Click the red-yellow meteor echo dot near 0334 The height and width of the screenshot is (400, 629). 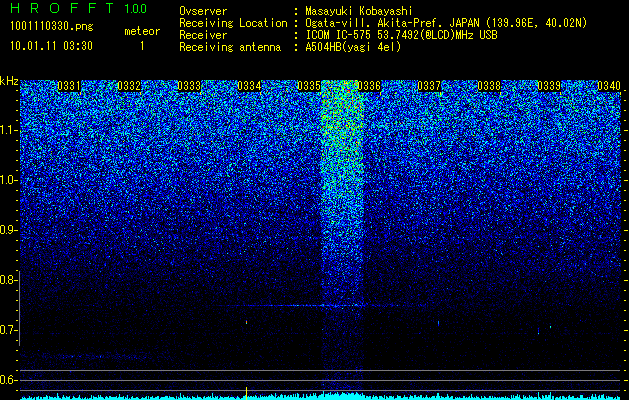tap(246, 322)
